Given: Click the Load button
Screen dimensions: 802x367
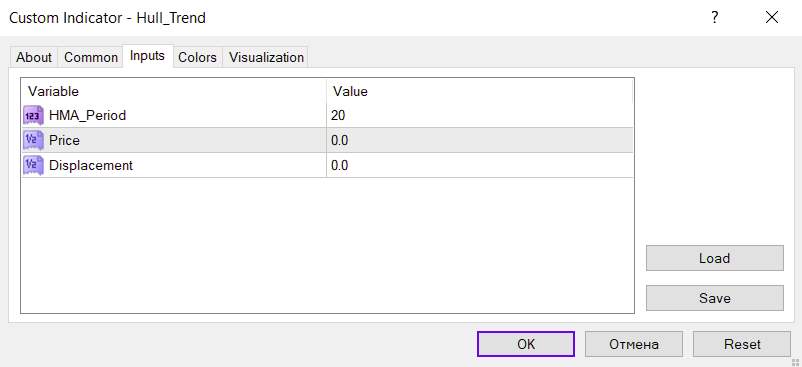Looking at the screenshot, I should point(715,258).
